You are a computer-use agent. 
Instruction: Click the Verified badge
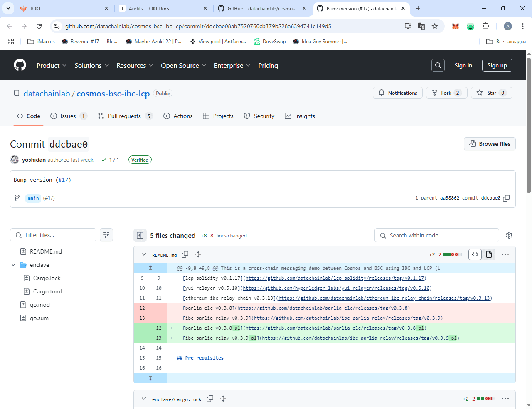[x=140, y=160]
